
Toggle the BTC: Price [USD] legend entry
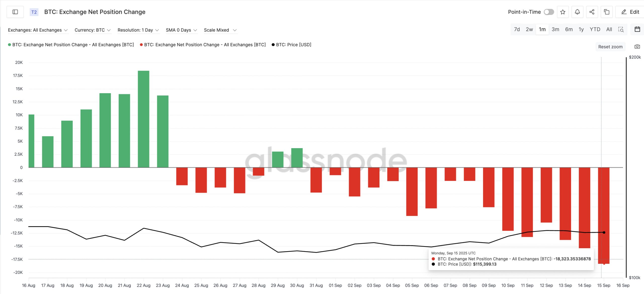click(x=292, y=45)
